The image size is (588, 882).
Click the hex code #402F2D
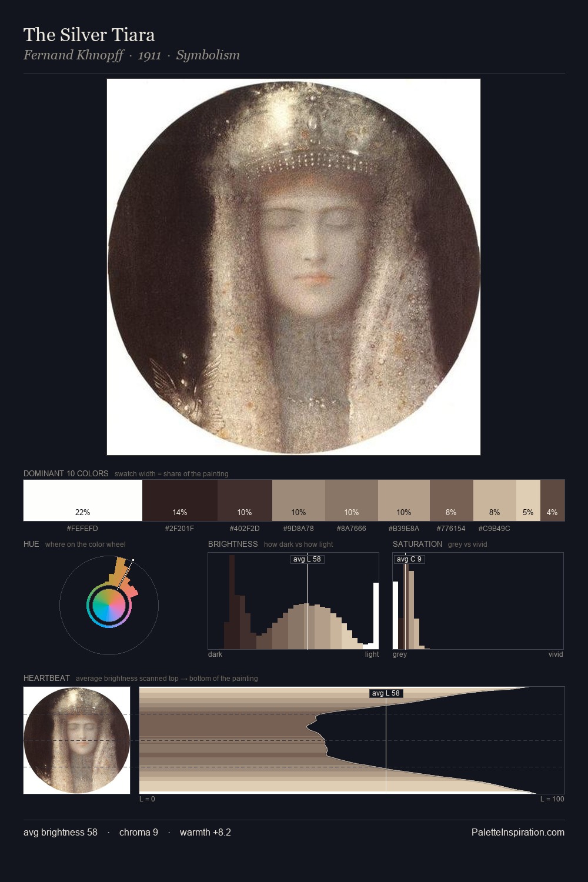click(245, 529)
